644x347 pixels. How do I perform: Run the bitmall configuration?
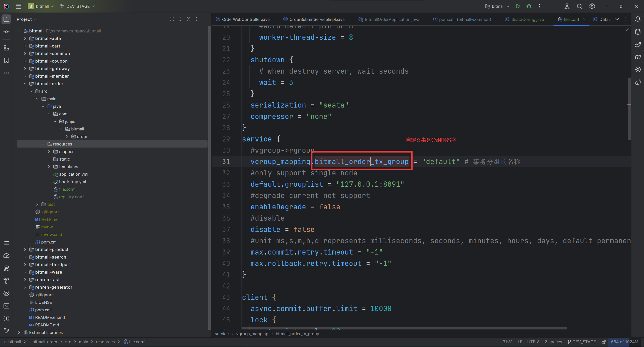click(x=518, y=6)
